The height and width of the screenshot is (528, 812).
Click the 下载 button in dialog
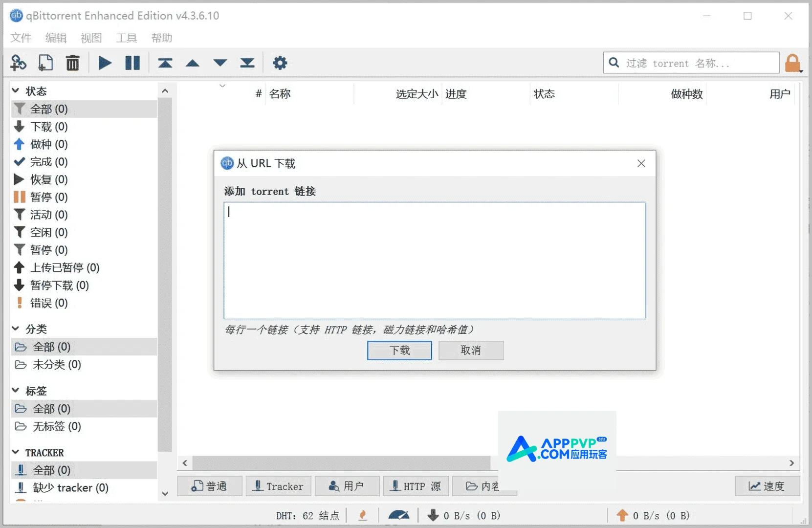pyautogui.click(x=399, y=350)
